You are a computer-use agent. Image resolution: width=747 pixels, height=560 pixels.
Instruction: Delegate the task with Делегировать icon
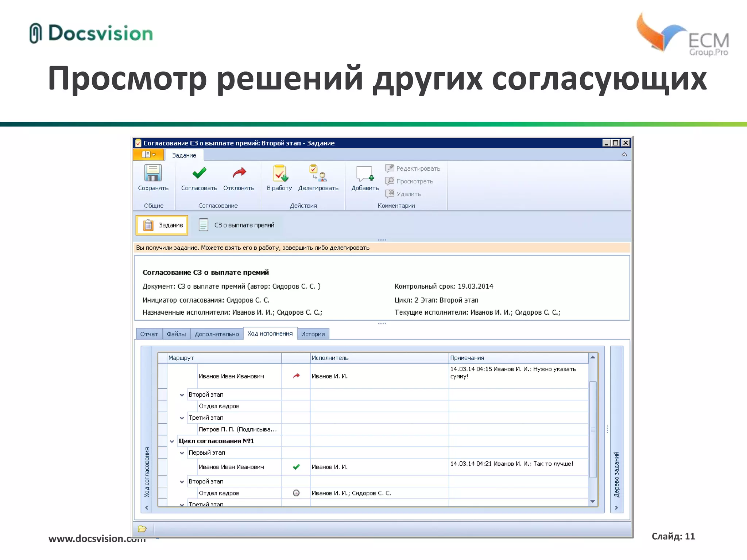click(x=318, y=173)
